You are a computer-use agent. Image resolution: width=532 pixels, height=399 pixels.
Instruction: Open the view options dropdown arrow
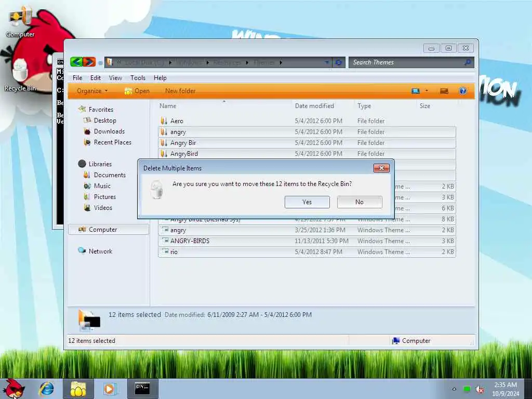(x=427, y=91)
